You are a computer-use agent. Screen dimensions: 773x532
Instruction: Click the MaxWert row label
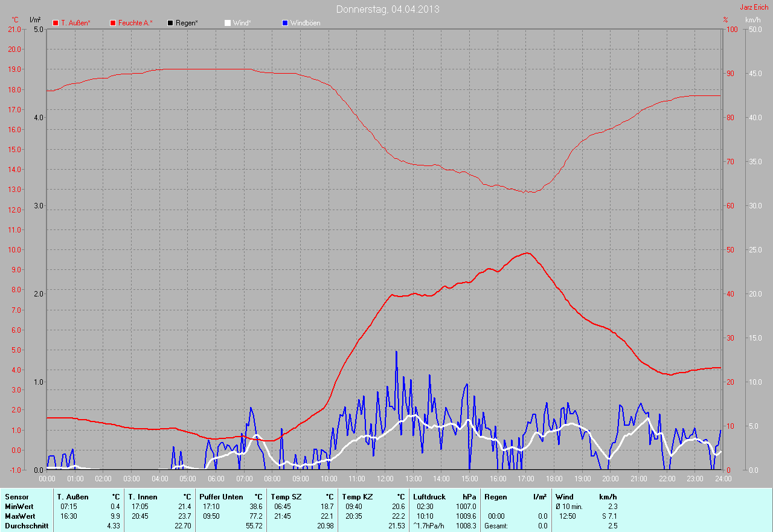[x=20, y=516]
